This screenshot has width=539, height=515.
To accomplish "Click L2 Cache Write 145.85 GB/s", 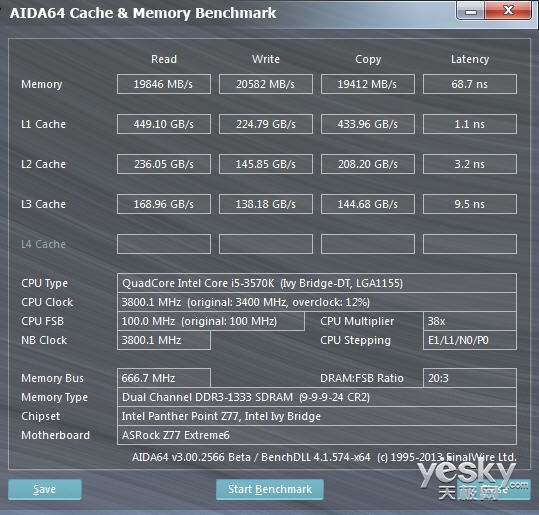I will [266, 164].
